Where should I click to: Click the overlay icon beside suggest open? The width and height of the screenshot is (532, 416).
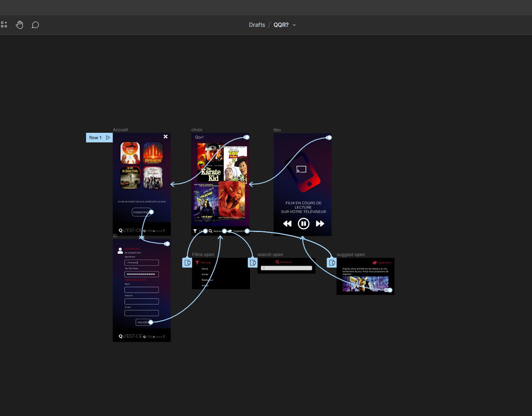(332, 263)
